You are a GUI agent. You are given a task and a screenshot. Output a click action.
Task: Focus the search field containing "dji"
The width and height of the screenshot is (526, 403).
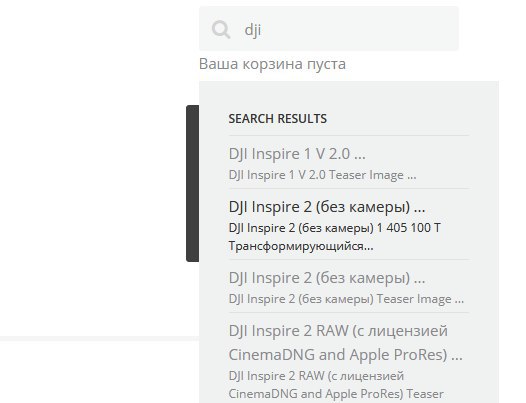point(329,29)
